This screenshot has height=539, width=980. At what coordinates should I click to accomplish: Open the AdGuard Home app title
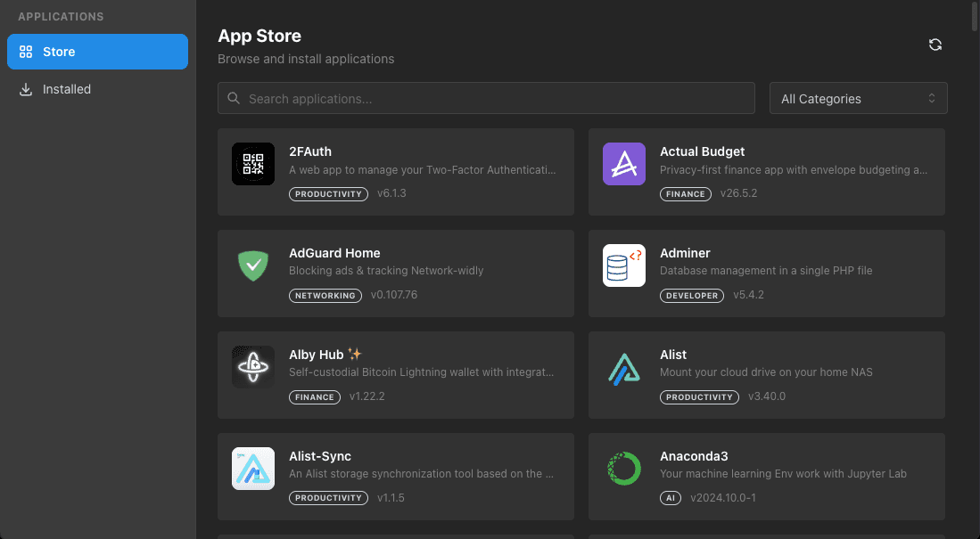point(334,253)
